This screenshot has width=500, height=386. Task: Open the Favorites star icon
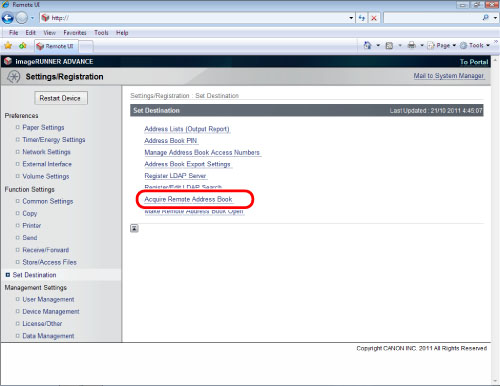pos(8,46)
